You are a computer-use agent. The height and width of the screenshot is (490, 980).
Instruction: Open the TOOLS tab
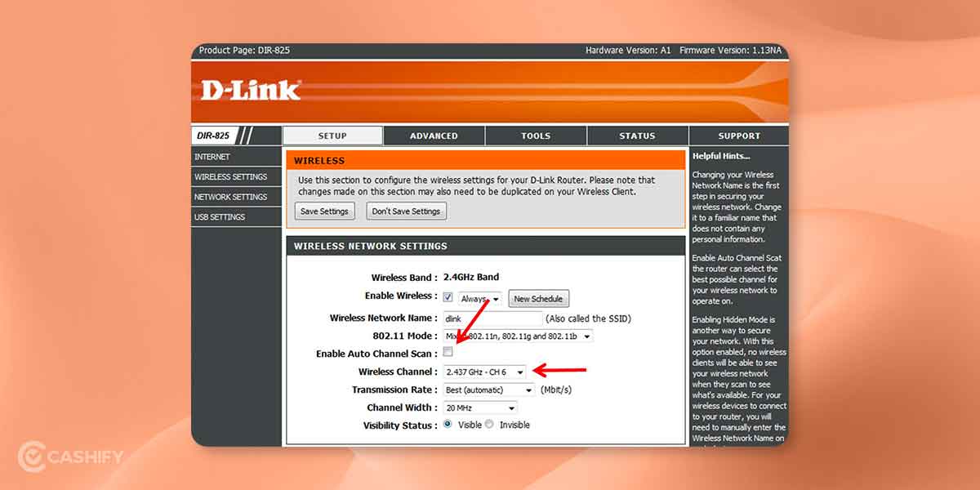coord(536,136)
